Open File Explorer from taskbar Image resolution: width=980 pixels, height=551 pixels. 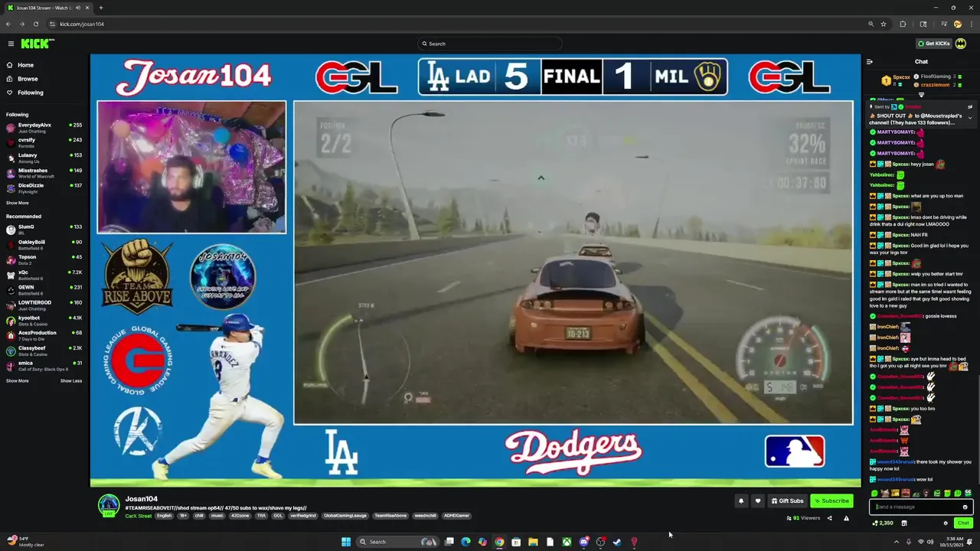point(533,542)
